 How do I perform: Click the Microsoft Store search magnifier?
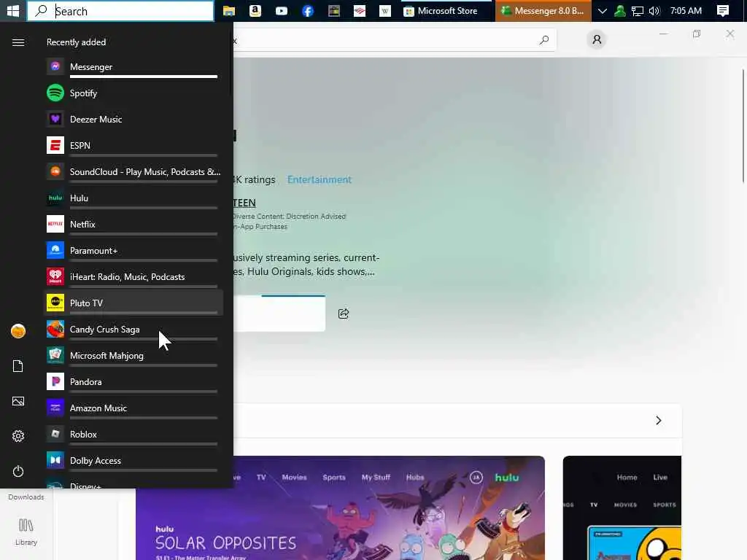point(544,40)
